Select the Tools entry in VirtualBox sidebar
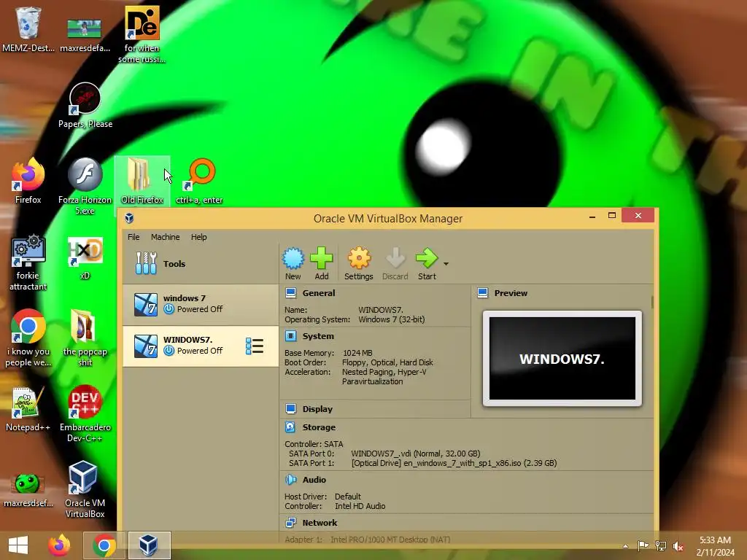Image resolution: width=747 pixels, height=560 pixels. pos(200,263)
